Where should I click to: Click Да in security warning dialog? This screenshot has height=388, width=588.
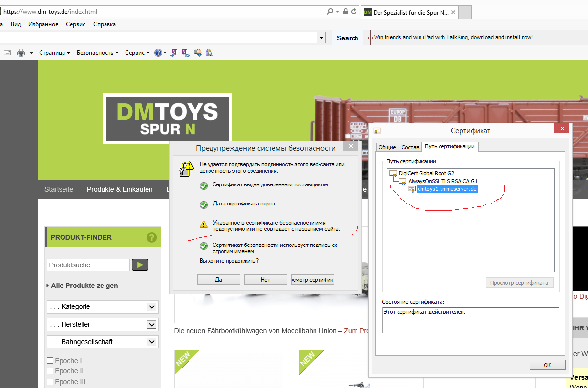click(218, 280)
